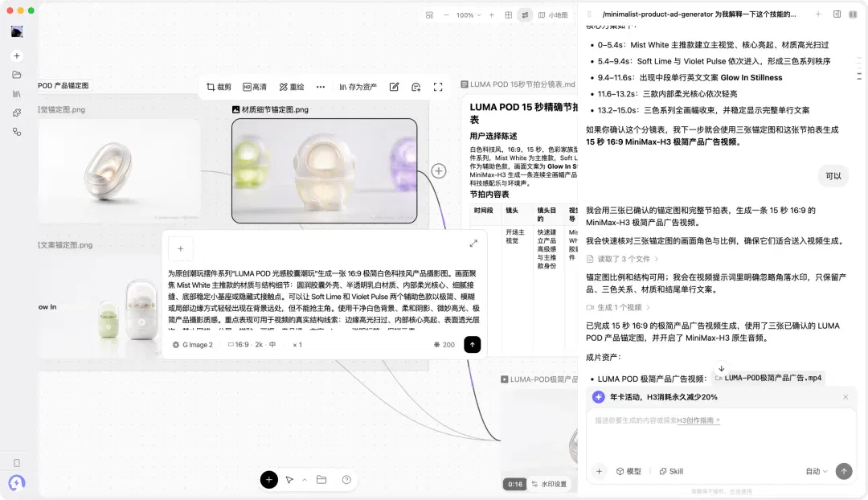
Task: Start a new chat with the plus icon in the chat header
Action: pyautogui.click(x=818, y=14)
